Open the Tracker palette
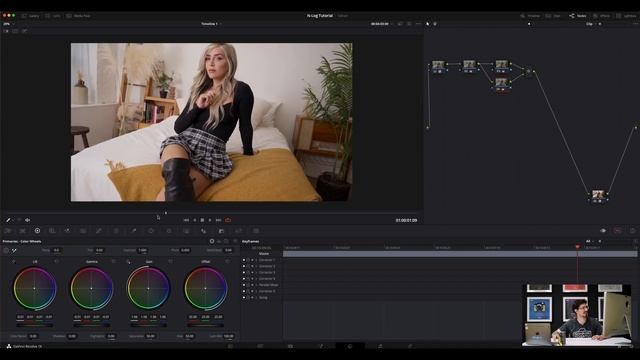Image resolution: width=640 pixels, height=360 pixels. pyautogui.click(x=169, y=231)
